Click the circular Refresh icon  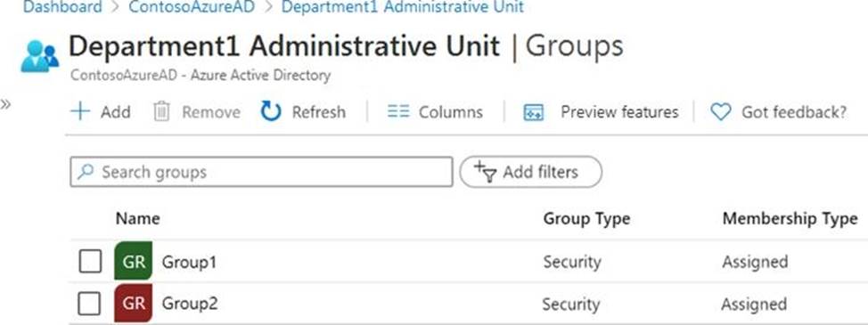(271, 111)
